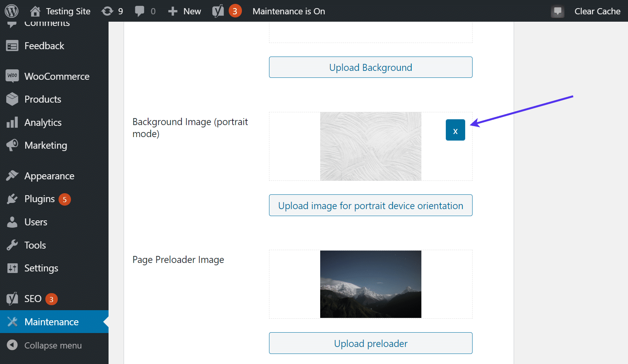Open the Appearance menu item

[x=49, y=176]
